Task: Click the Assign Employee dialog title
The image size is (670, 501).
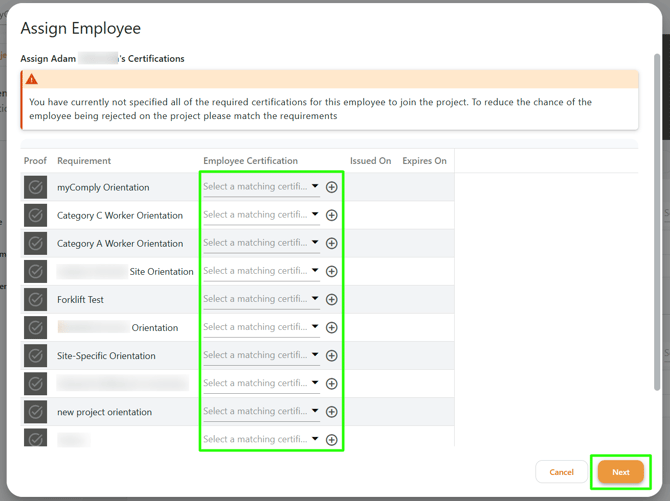Action: click(x=81, y=29)
